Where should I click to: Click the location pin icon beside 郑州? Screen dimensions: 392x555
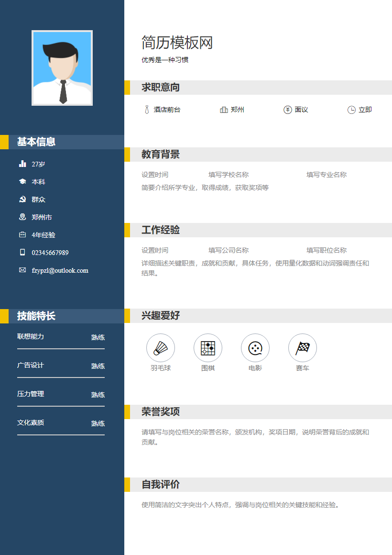224,110
